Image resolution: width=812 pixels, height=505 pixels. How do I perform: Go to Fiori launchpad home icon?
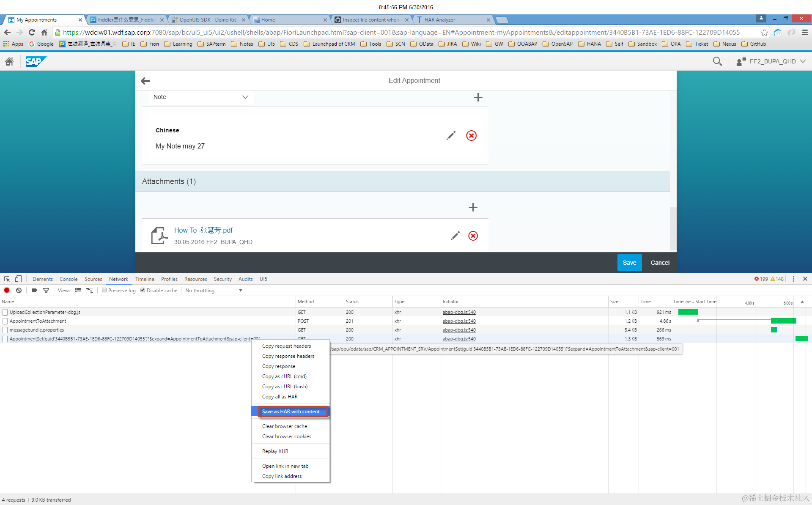pyautogui.click(x=9, y=61)
